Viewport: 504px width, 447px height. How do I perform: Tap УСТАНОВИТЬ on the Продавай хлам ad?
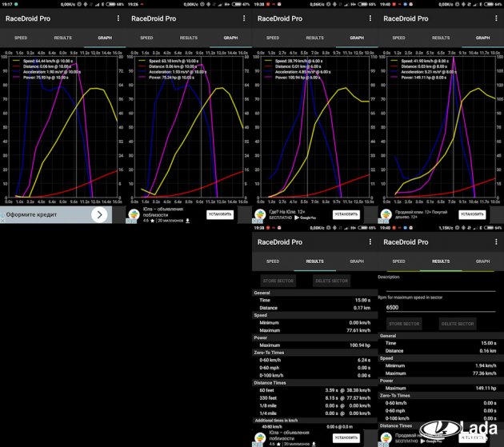[471, 214]
